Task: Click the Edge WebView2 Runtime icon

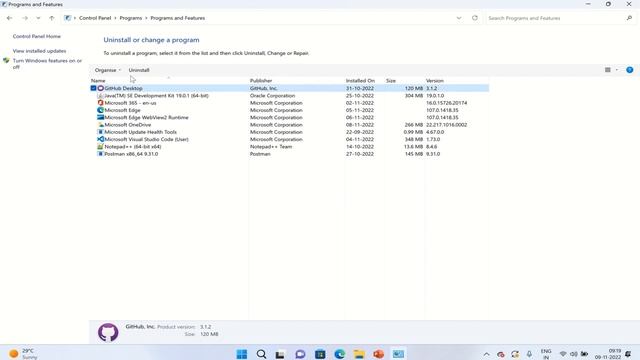Action: pyautogui.click(x=100, y=118)
